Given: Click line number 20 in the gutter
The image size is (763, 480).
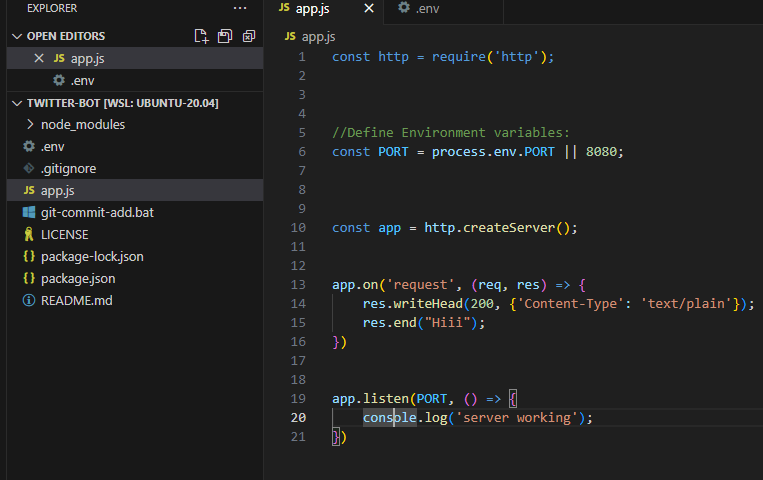Looking at the screenshot, I should click(298, 418).
